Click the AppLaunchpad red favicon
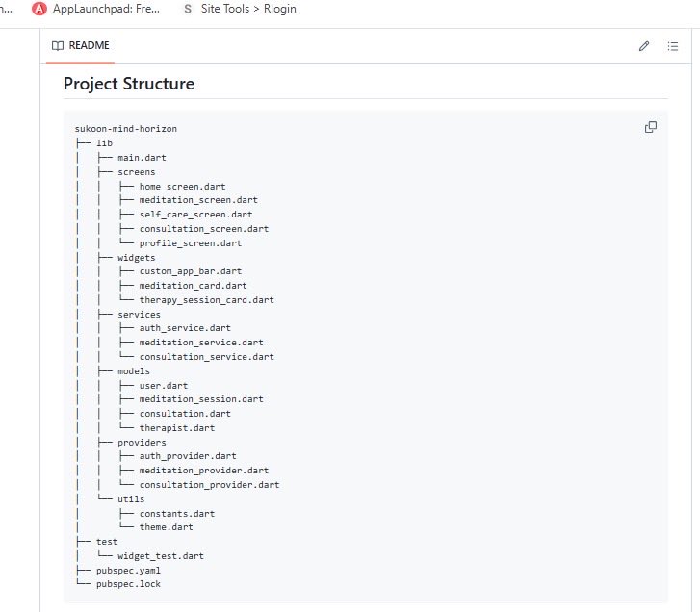Screen dimensions: 700x612 coord(39,9)
